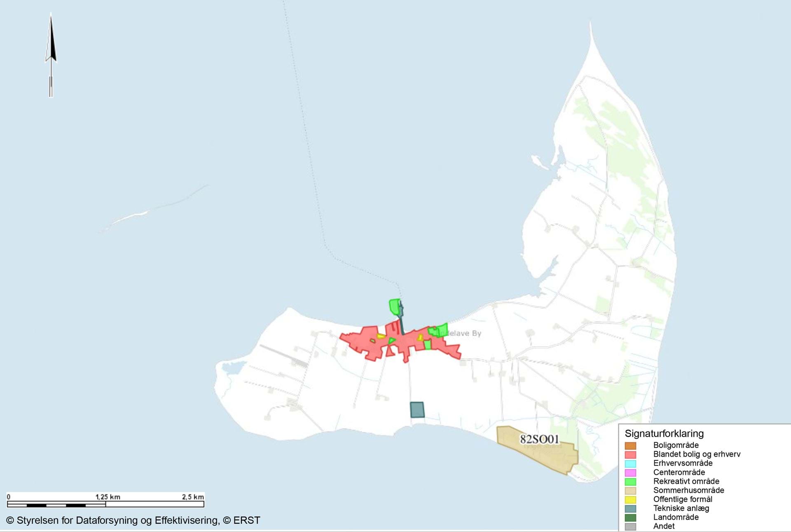
Task: Select the magenta Centerområde legend swatch
Action: (x=630, y=473)
